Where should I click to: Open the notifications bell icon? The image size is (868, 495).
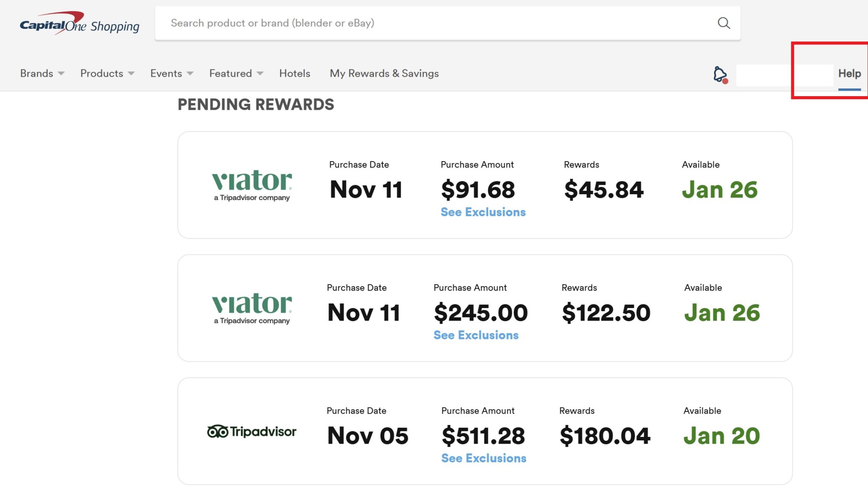pyautogui.click(x=720, y=74)
